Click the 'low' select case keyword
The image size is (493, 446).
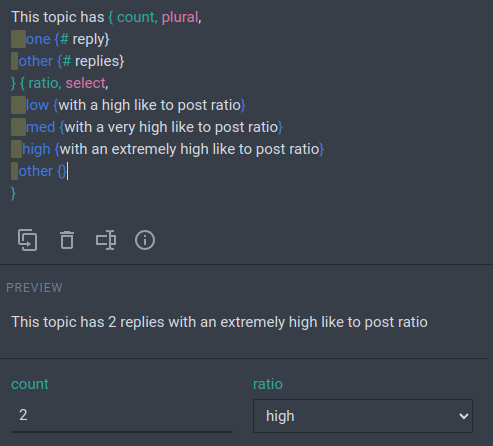pos(37,105)
